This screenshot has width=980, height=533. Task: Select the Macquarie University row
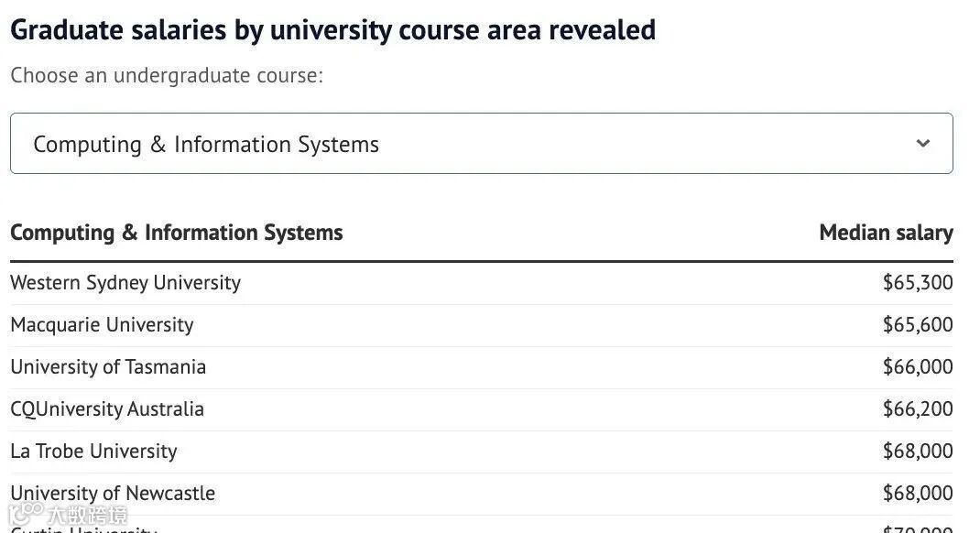(481, 325)
